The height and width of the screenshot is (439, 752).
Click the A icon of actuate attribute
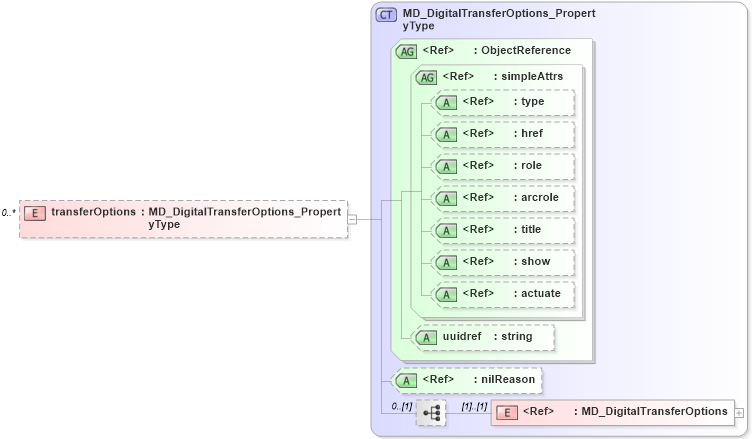[446, 295]
